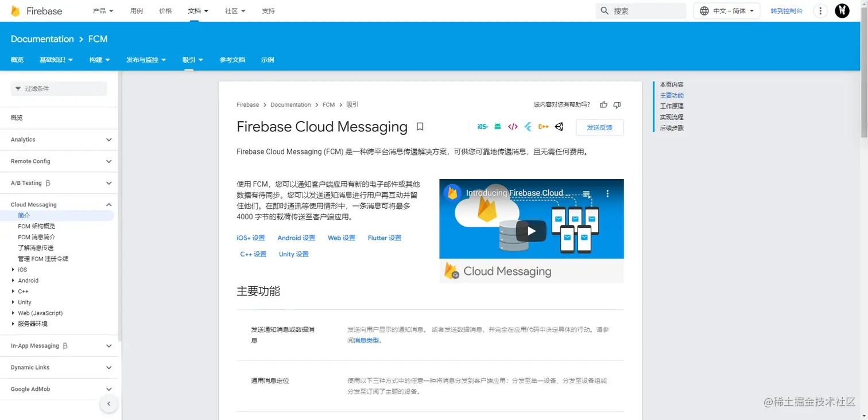868x420 pixels.
Task: Click the FCM breadcrumb in blue header
Action: coord(98,39)
